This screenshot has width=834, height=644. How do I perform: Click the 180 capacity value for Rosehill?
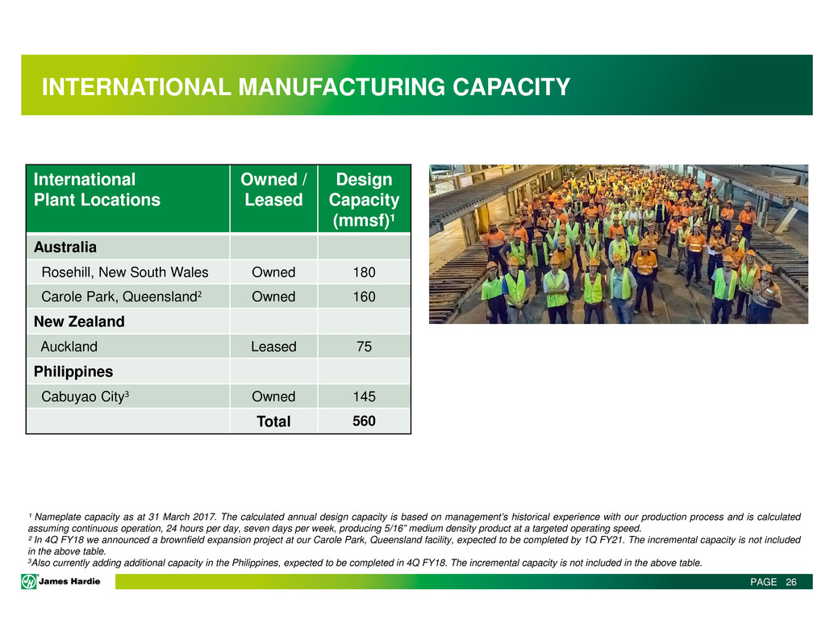pyautogui.click(x=365, y=272)
